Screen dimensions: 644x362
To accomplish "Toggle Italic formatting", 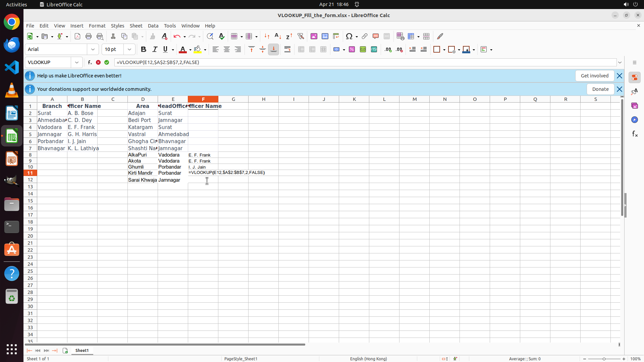I will point(155,50).
